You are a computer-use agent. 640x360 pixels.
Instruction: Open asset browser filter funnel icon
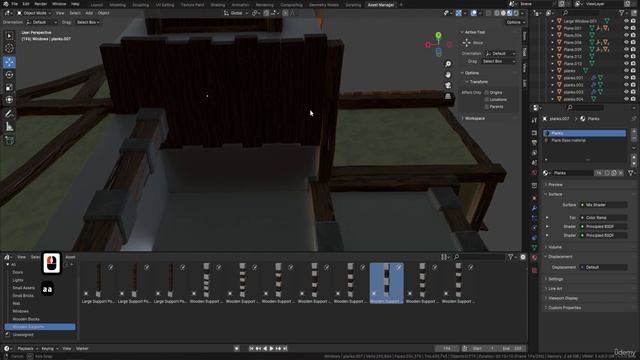pyautogui.click(x=510, y=257)
